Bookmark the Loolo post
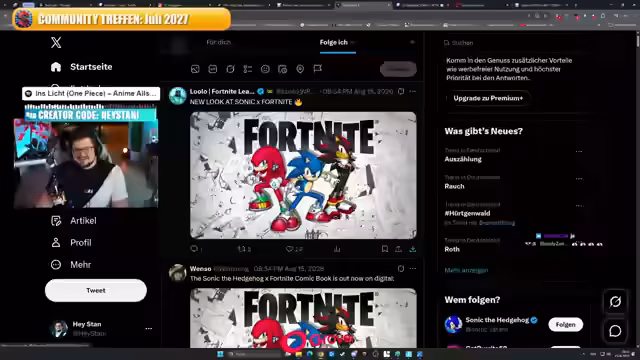This screenshot has height=360, width=640. coord(384,249)
